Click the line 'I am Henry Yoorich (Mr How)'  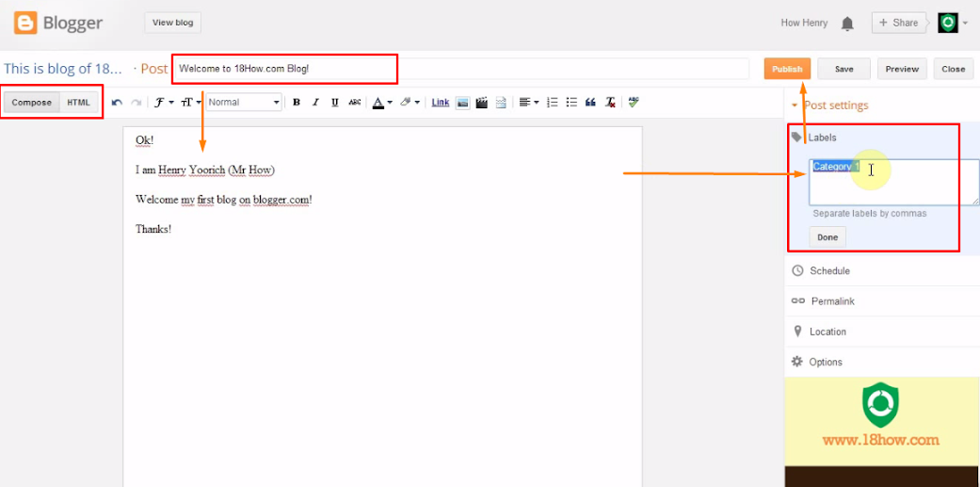coord(205,170)
